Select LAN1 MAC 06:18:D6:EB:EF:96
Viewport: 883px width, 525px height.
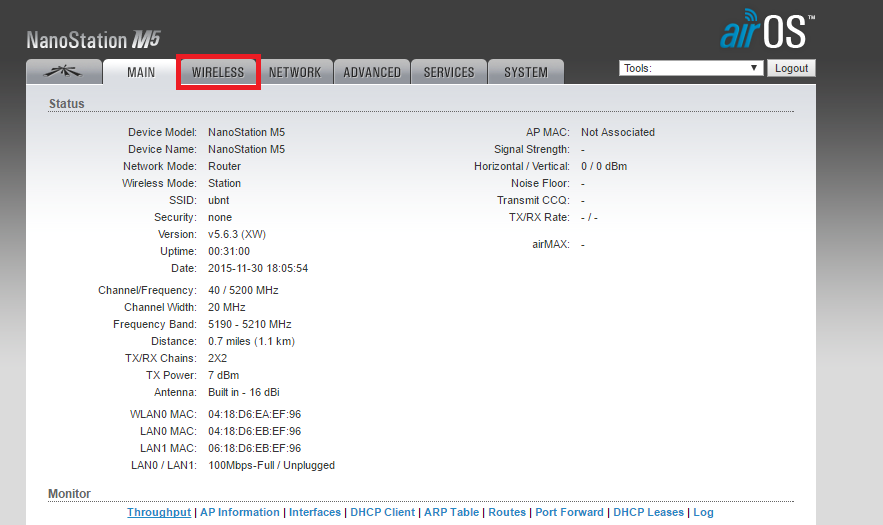coord(255,448)
